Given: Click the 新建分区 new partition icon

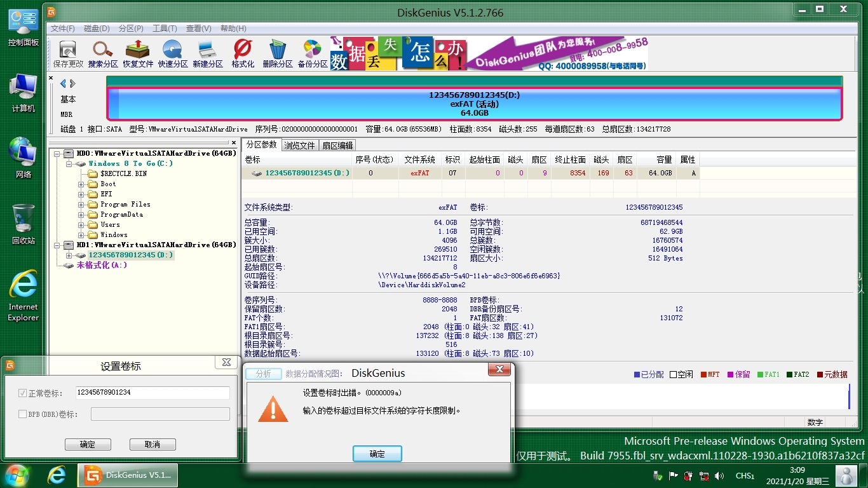Looking at the screenshot, I should pos(208,54).
